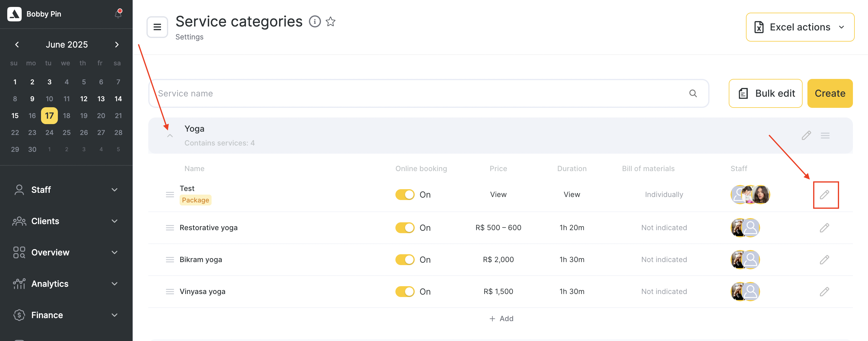Open the Excel actions dropdown
Image resolution: width=868 pixels, height=341 pixels.
800,27
